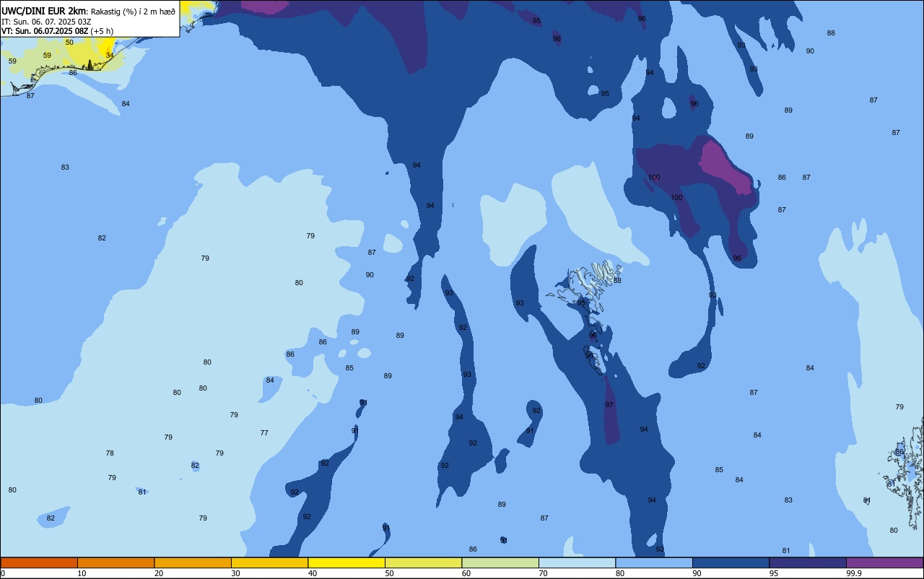Click the map value "77"
924x579 pixels.
264,433
